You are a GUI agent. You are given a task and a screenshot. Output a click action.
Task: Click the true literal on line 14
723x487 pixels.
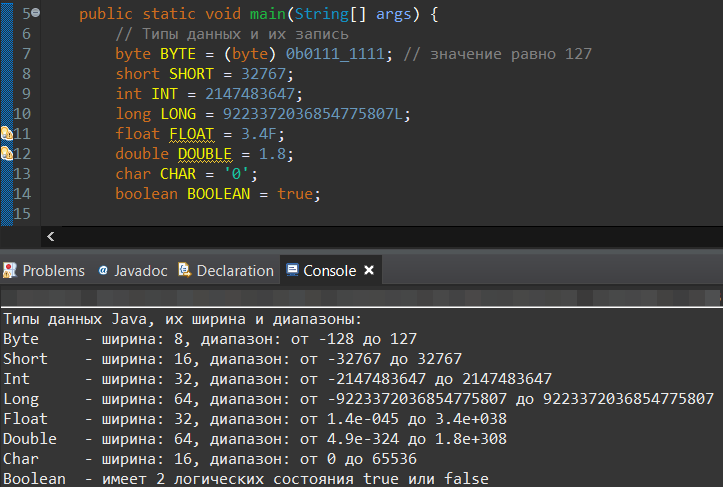coord(295,194)
